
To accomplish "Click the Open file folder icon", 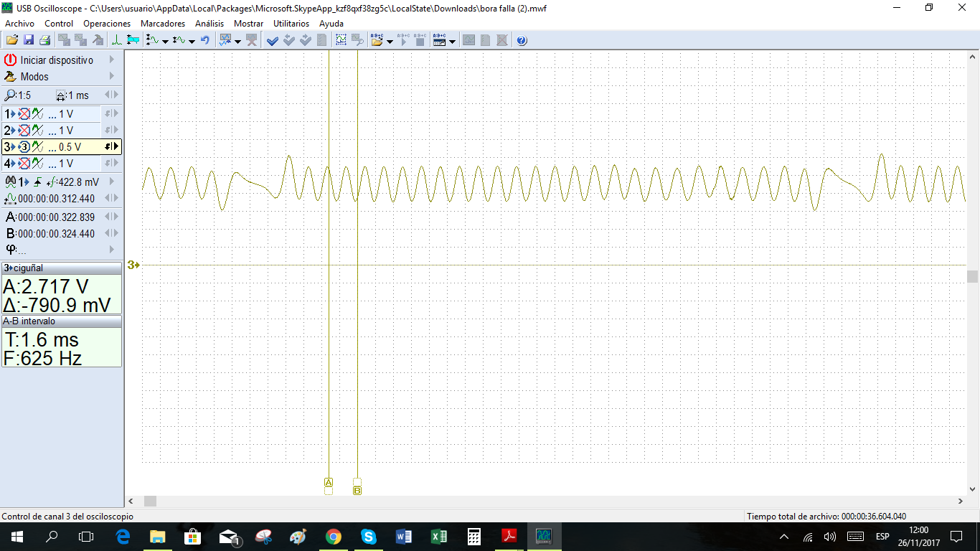I will click(x=12, y=40).
